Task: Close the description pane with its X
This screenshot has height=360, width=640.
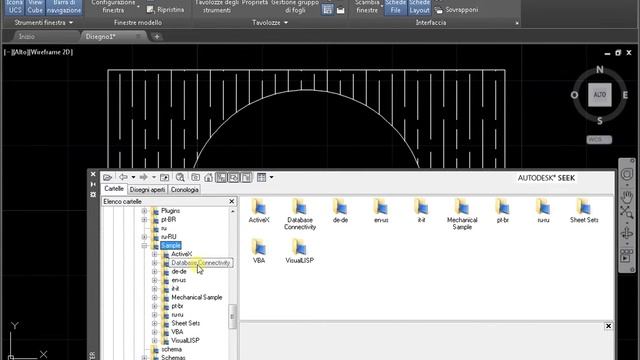Action: [x=608, y=326]
